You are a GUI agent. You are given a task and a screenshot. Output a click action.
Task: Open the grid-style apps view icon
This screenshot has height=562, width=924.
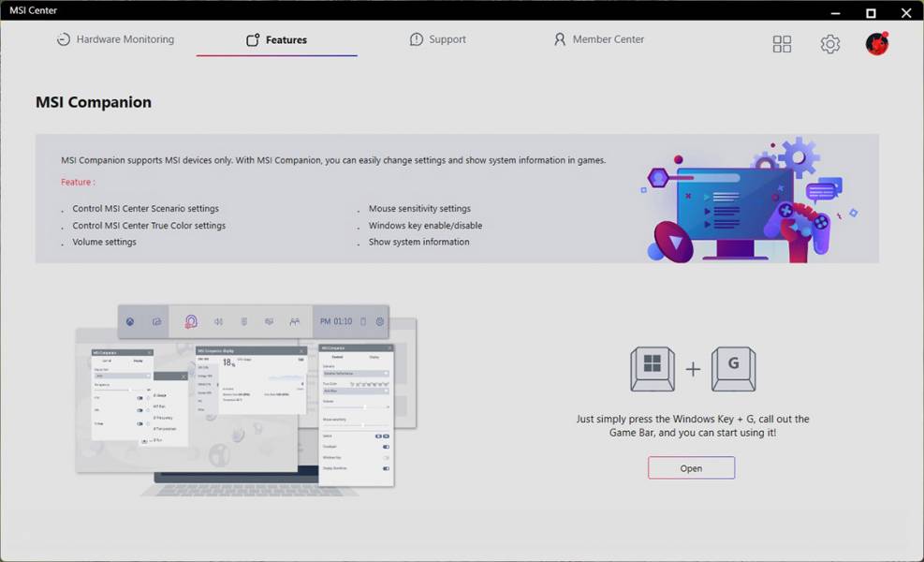click(x=782, y=44)
